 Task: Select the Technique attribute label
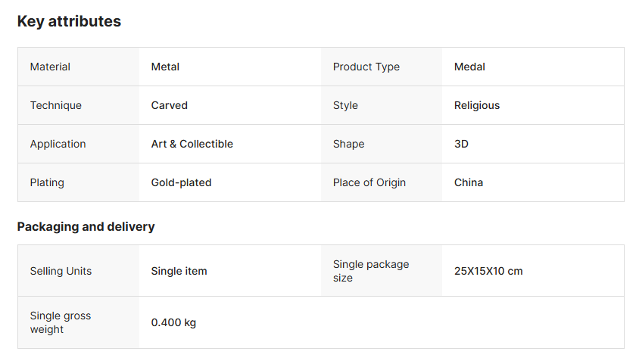56,105
